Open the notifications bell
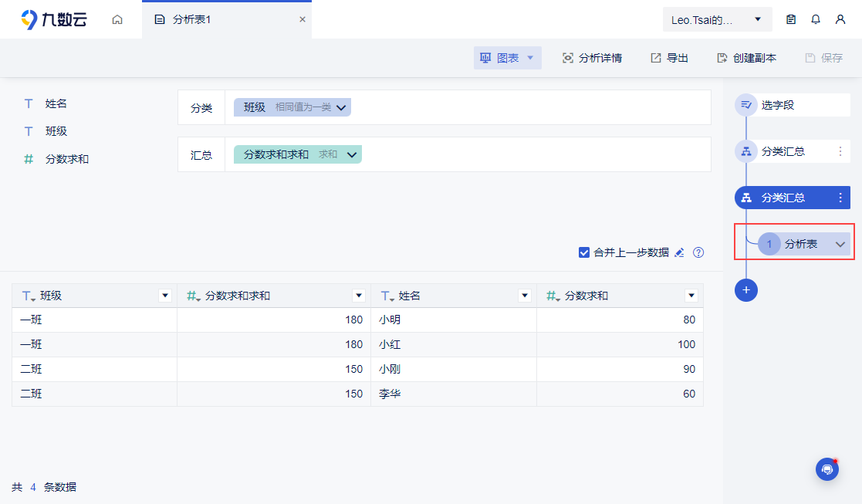Viewport: 862px width, 504px height. [x=815, y=19]
